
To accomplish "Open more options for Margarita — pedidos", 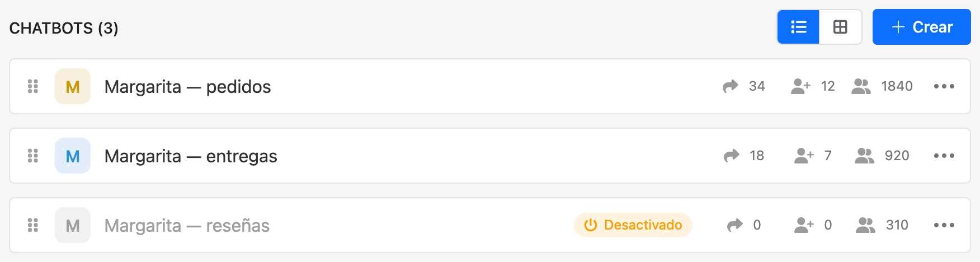I will (944, 86).
